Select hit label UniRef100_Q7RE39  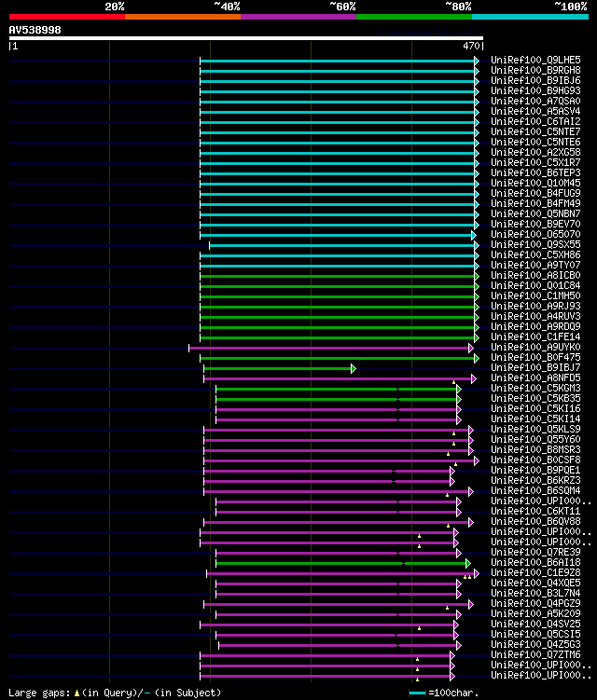[x=535, y=553]
